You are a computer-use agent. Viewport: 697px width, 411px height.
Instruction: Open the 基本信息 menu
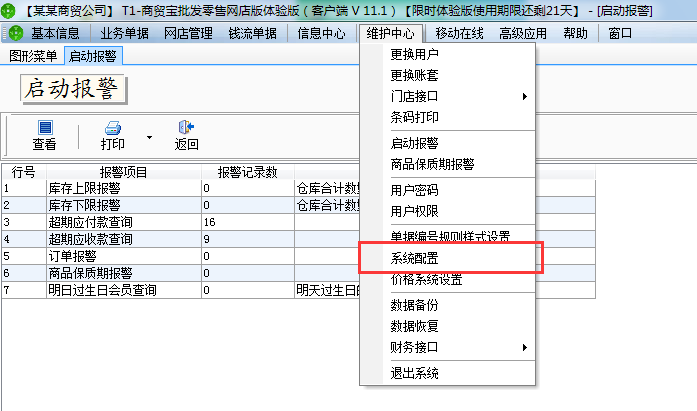[x=55, y=33]
